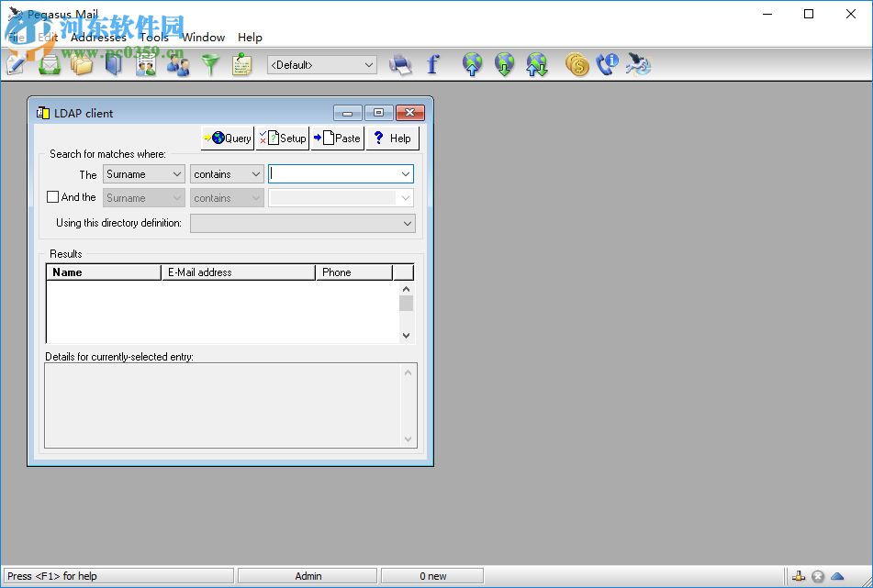Click the Setup button

pos(282,138)
